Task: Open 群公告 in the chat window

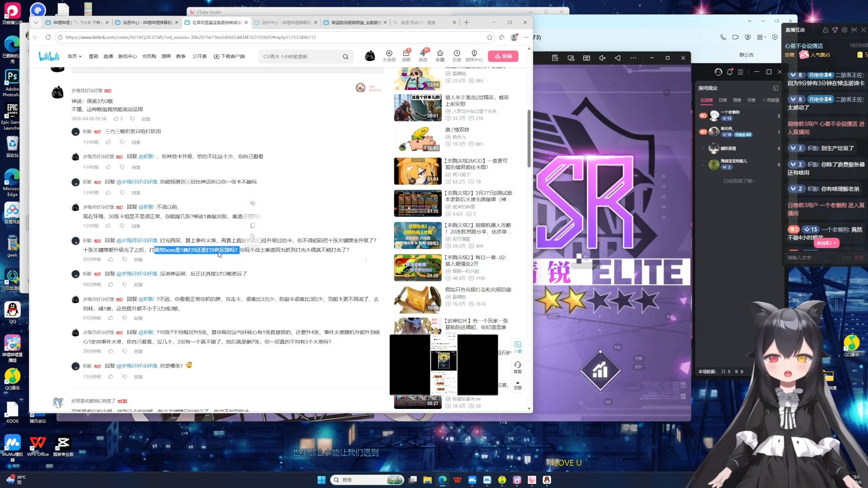Action: [746, 55]
